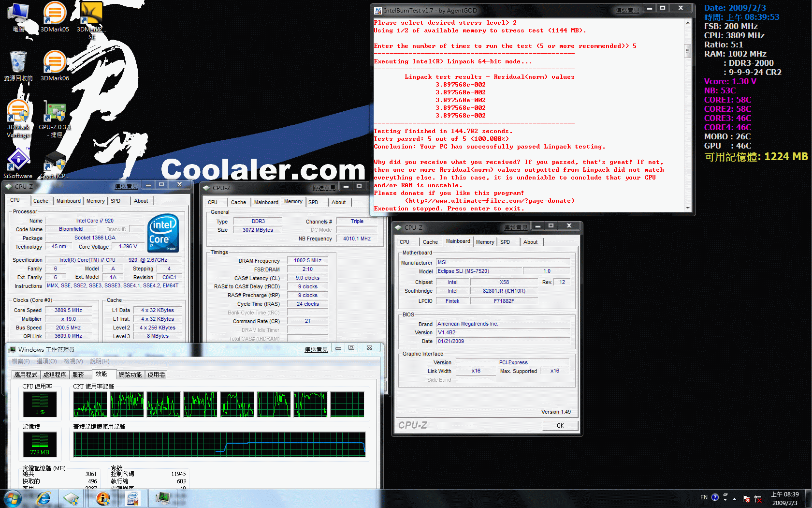Click the Windows Start orb
The height and width of the screenshot is (508, 812).
(13, 498)
